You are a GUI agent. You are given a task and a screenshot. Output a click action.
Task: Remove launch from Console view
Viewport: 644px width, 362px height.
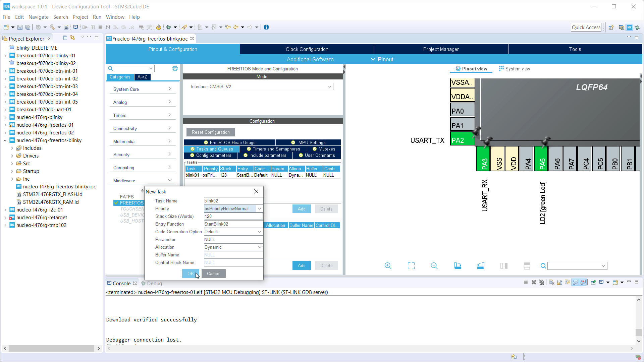click(x=534, y=282)
